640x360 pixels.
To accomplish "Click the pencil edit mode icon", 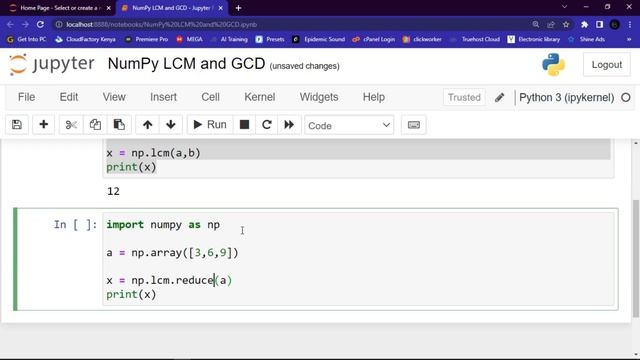I will click(x=500, y=98).
